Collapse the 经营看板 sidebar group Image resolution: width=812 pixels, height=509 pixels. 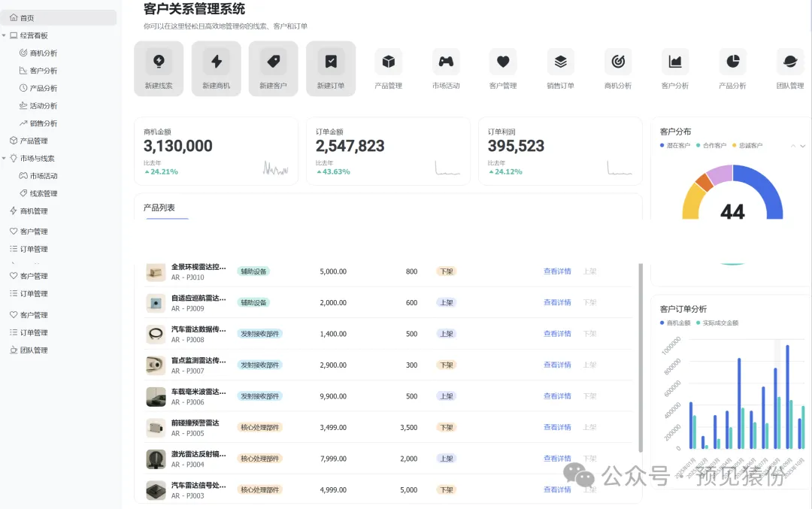[x=5, y=35]
